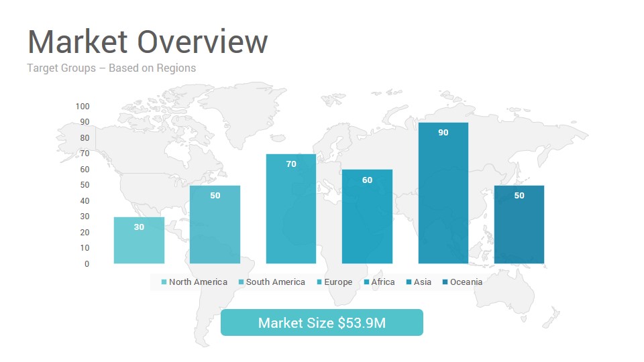The image size is (644, 362).
Task: Click the South America legend color swatch
Action: [241, 282]
